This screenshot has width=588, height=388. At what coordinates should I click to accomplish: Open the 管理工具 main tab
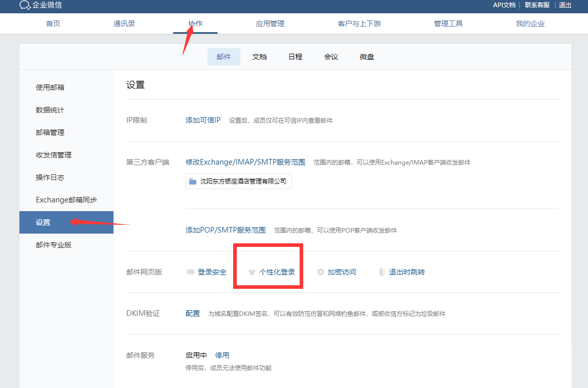pyautogui.click(x=448, y=24)
